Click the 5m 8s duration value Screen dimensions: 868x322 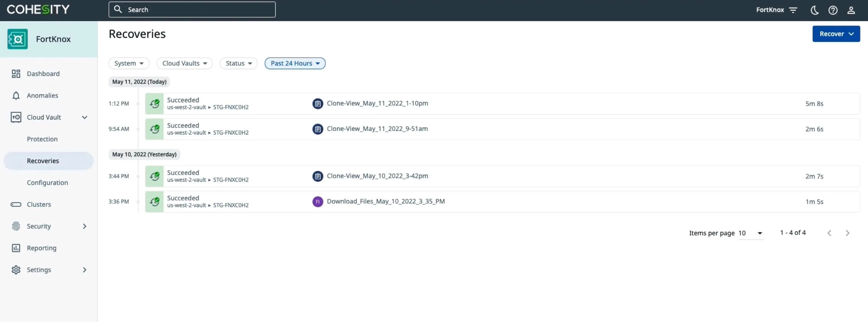click(814, 104)
